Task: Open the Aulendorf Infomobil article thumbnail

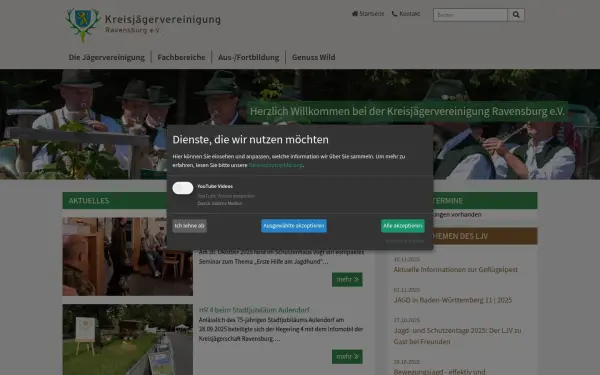Action: tap(128, 340)
